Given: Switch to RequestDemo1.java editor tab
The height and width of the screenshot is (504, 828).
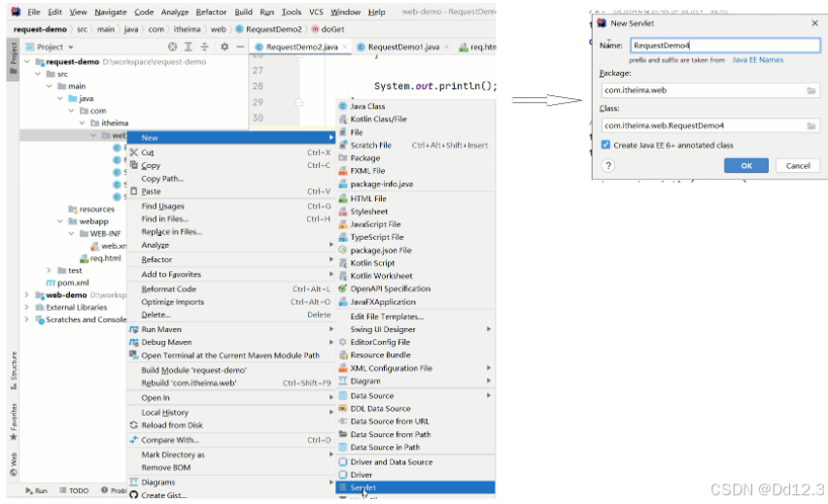Looking at the screenshot, I should 403,47.
